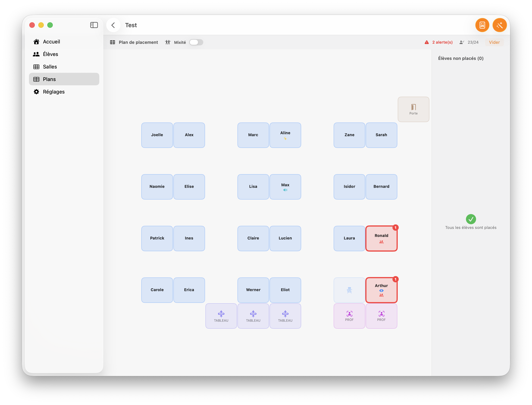Image resolution: width=532 pixels, height=405 pixels.
Task: Select Bernard's seat
Action: point(381,187)
